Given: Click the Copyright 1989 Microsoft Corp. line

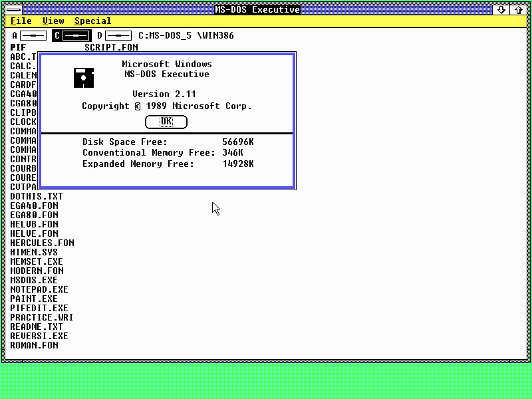Looking at the screenshot, I should point(167,106).
